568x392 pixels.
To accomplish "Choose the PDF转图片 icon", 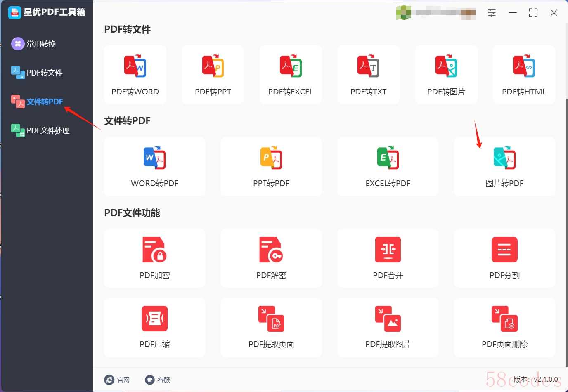I will tap(446, 66).
